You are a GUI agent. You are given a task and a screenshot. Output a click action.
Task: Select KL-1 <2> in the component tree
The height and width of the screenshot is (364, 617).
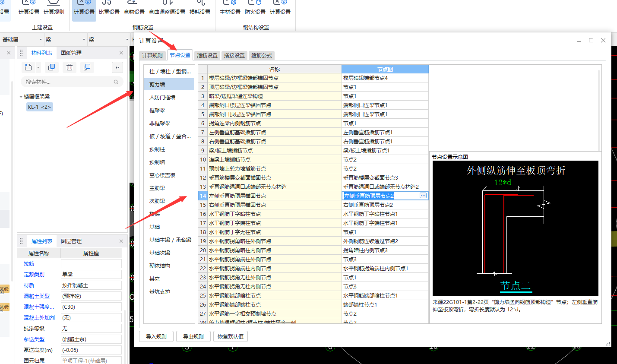point(39,107)
